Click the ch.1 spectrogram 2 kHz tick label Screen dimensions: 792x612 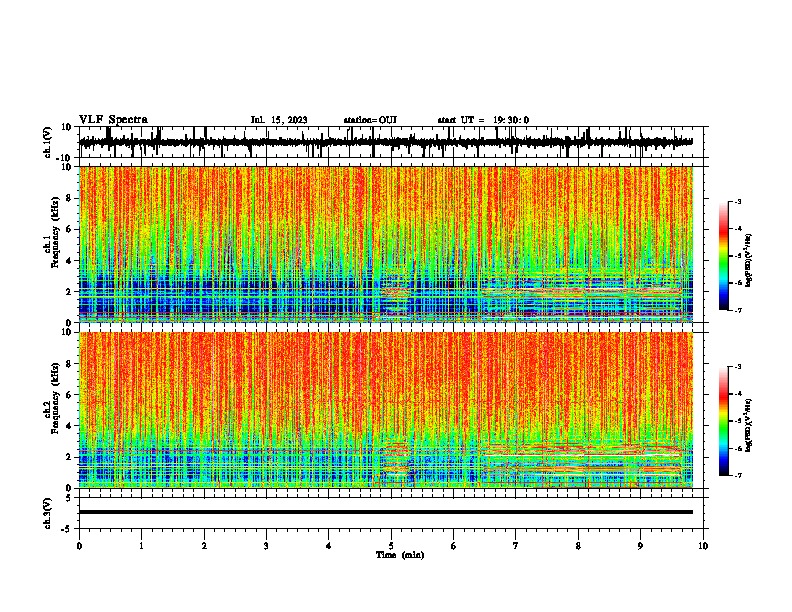[x=69, y=292]
